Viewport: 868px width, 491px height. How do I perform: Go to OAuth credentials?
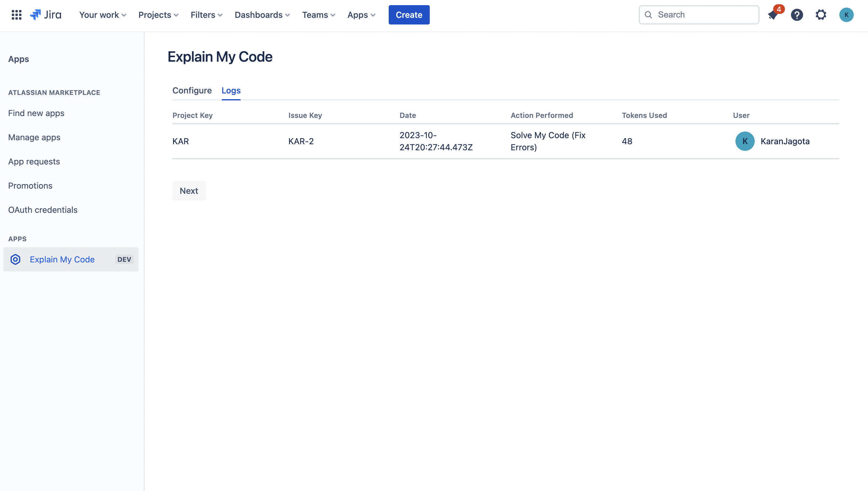43,210
